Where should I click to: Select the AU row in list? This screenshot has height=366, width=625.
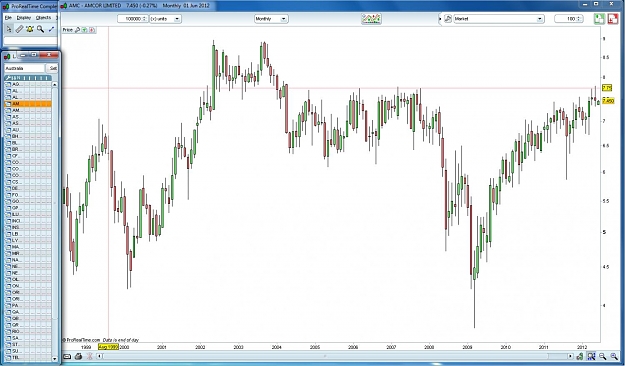click(x=28, y=130)
